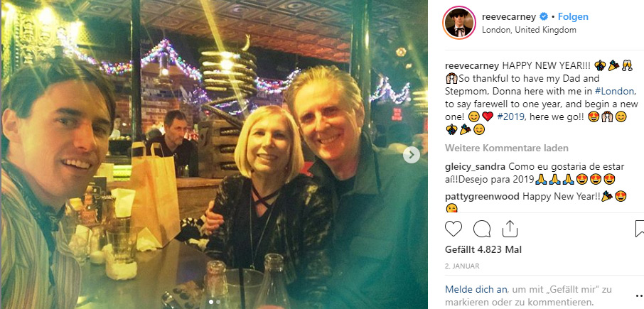The image size is (644, 309).
Task: Open reevecarney's profile picture
Action: [459, 23]
